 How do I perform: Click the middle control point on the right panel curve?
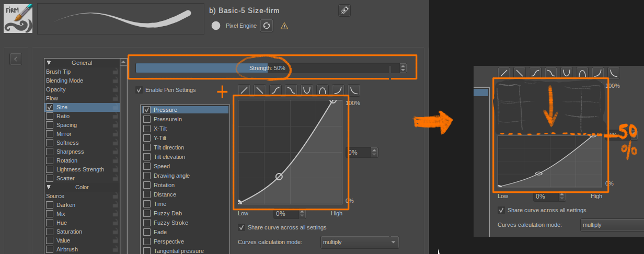(x=539, y=173)
